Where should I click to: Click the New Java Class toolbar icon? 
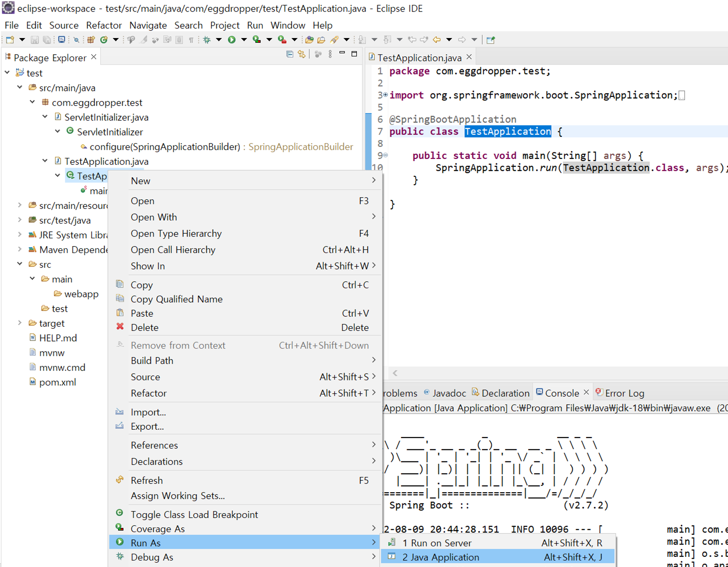point(104,40)
